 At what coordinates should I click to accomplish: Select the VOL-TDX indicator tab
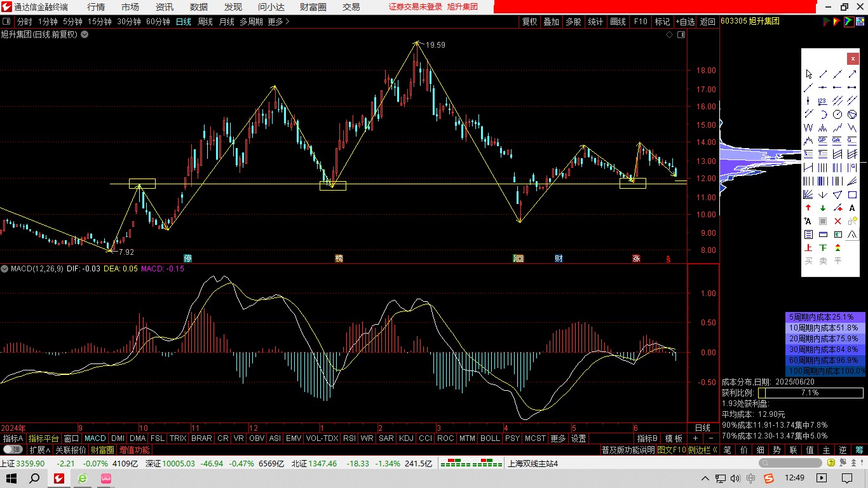(322, 438)
